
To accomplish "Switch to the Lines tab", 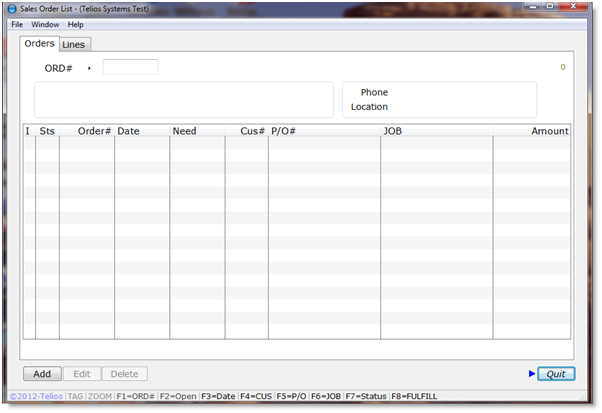I will coord(74,45).
